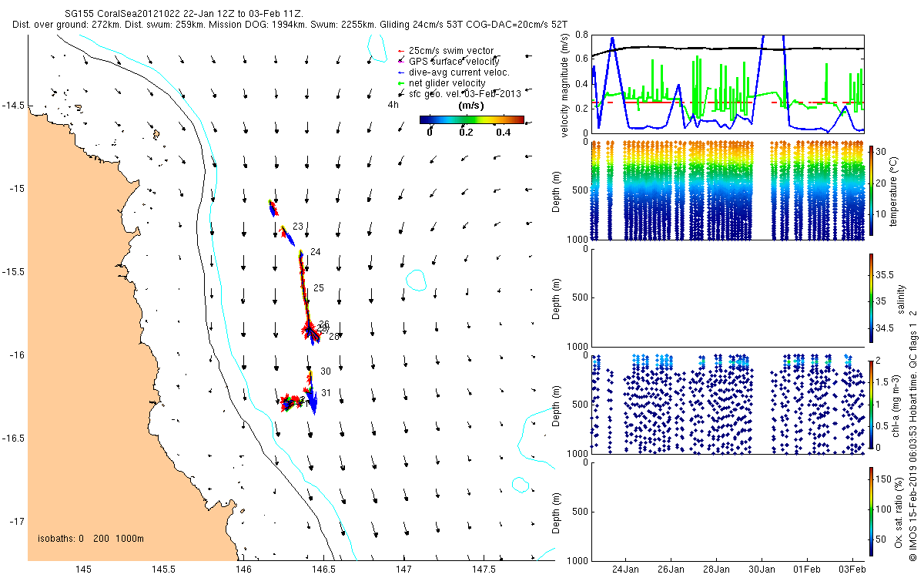Click the velocity magnitude (m/s) axis label
Screen dimensions: 924x578
(x=565, y=87)
